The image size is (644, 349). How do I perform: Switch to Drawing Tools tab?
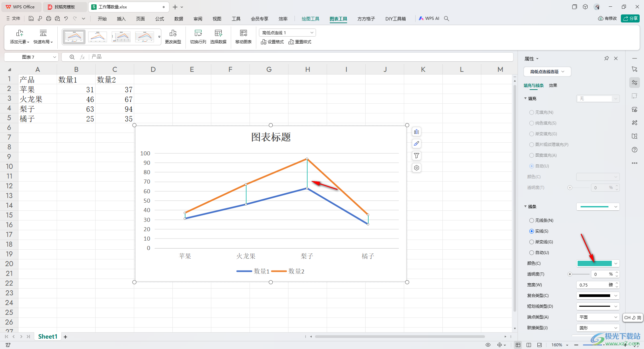click(x=310, y=19)
